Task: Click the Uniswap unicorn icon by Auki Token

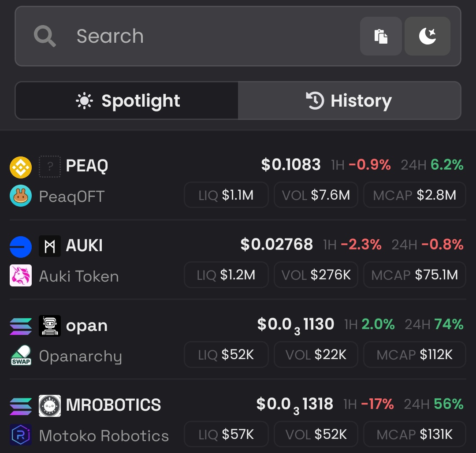Action: coord(21,275)
